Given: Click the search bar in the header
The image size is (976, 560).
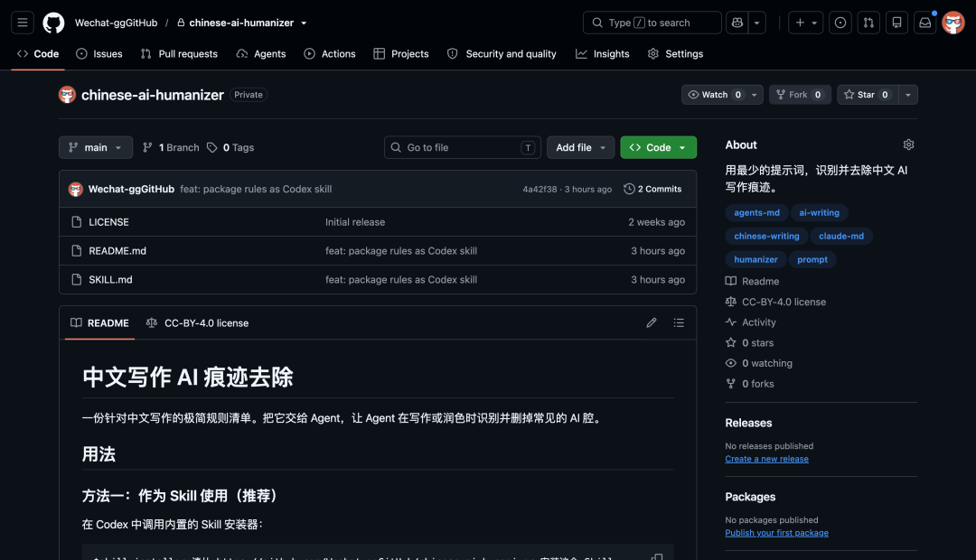Looking at the screenshot, I should pyautogui.click(x=652, y=23).
